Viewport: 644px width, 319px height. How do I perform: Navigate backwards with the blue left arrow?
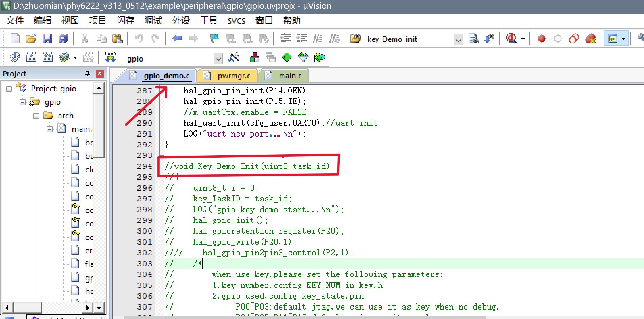point(177,39)
